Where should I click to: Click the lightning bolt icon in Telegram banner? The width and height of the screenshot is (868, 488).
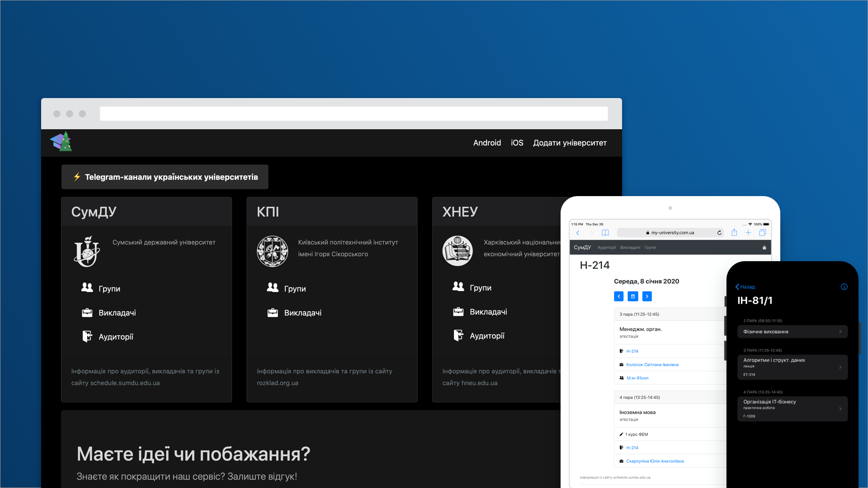[77, 177]
